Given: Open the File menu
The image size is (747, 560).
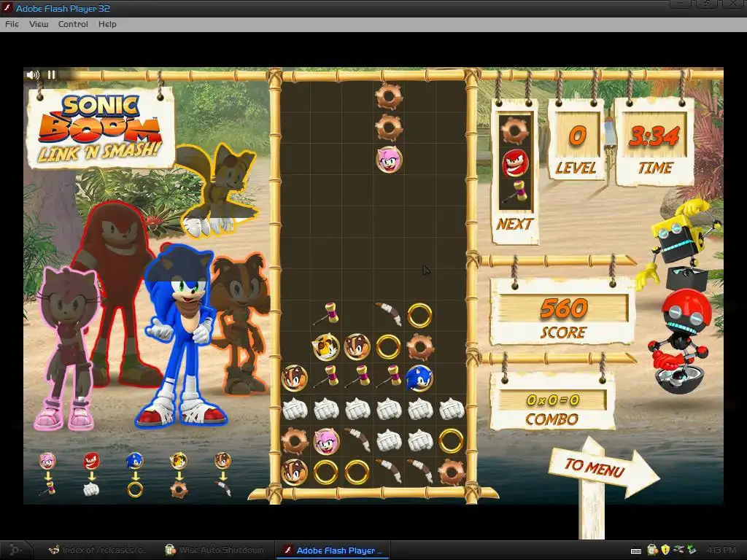Looking at the screenshot, I should 12,24.
